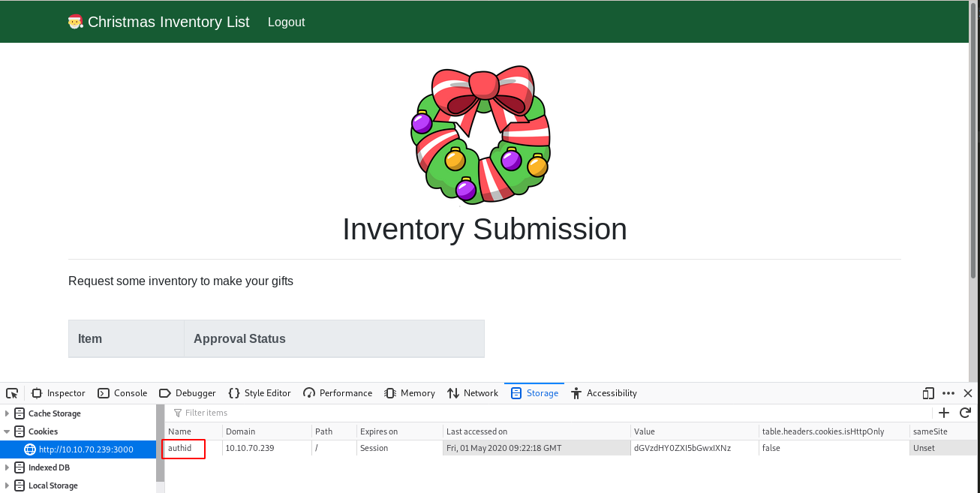980x493 pixels.
Task: Activate the element picker tool
Action: pyautogui.click(x=12, y=393)
